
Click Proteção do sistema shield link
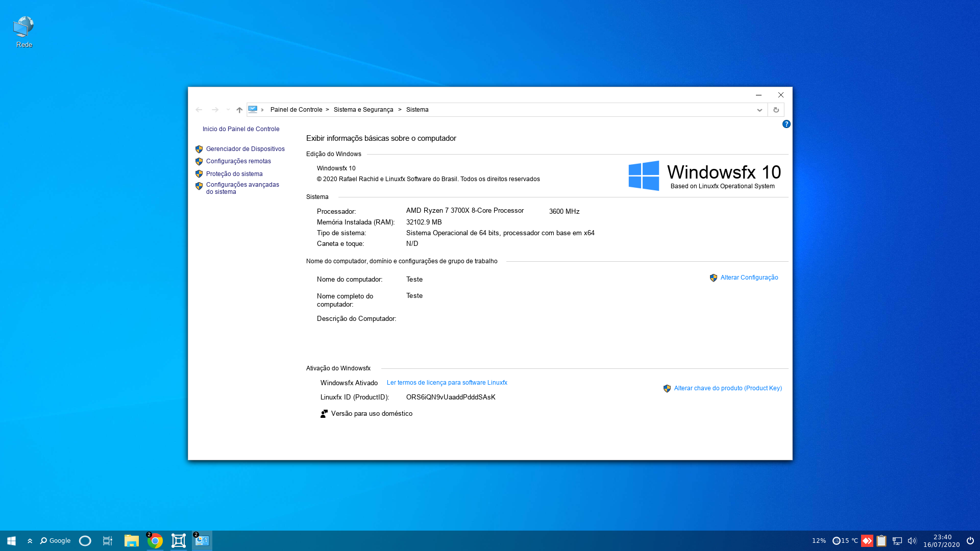[x=234, y=174]
